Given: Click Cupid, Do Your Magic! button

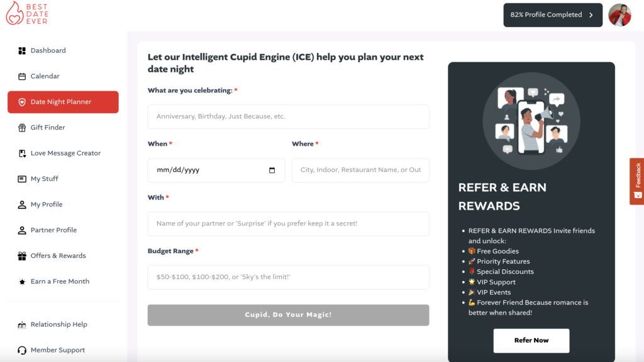Looking at the screenshot, I should (288, 315).
